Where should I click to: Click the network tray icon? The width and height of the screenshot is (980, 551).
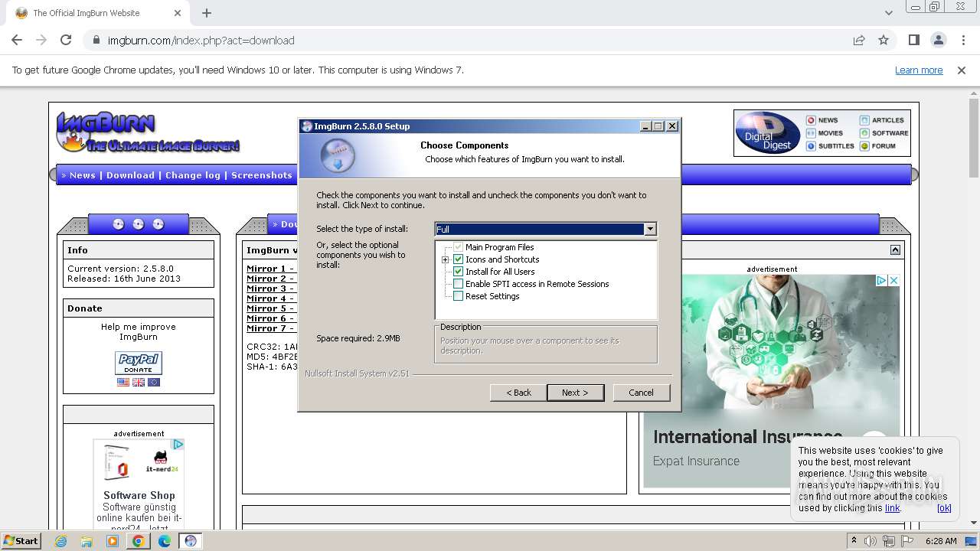(x=890, y=541)
